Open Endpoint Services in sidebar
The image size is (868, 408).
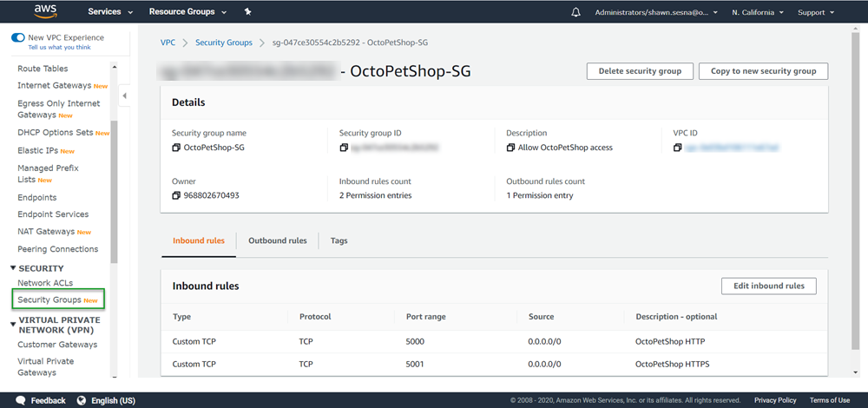click(x=53, y=214)
